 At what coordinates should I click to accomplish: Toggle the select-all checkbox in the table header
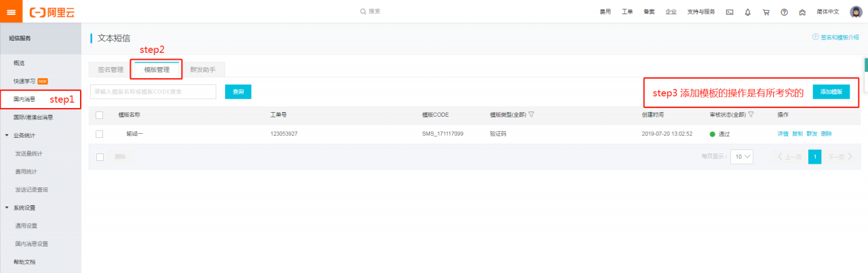coord(100,115)
